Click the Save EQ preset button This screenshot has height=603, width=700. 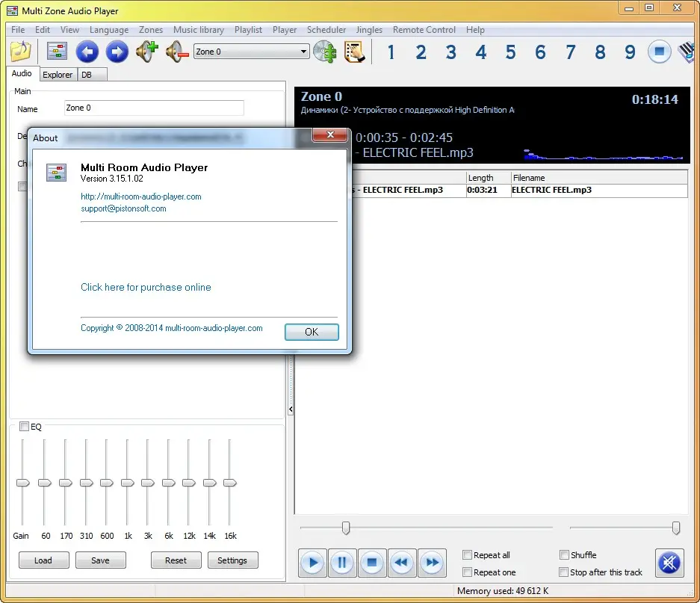coord(100,560)
